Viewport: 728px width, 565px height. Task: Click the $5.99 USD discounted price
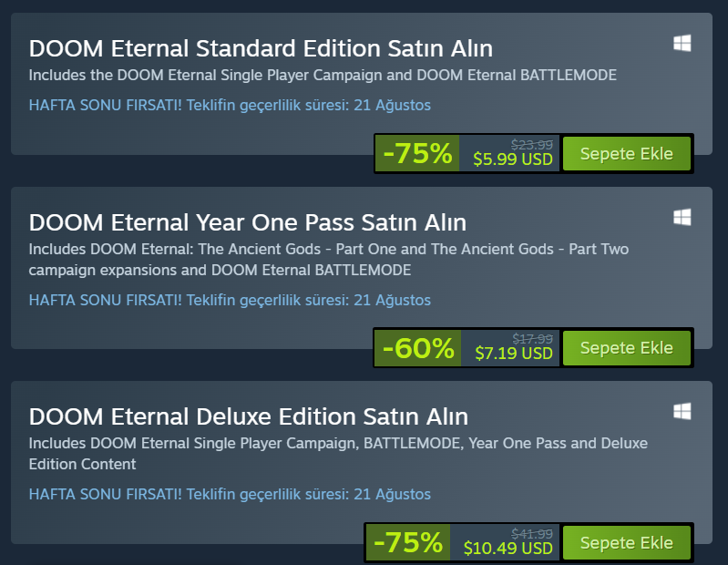tap(513, 159)
